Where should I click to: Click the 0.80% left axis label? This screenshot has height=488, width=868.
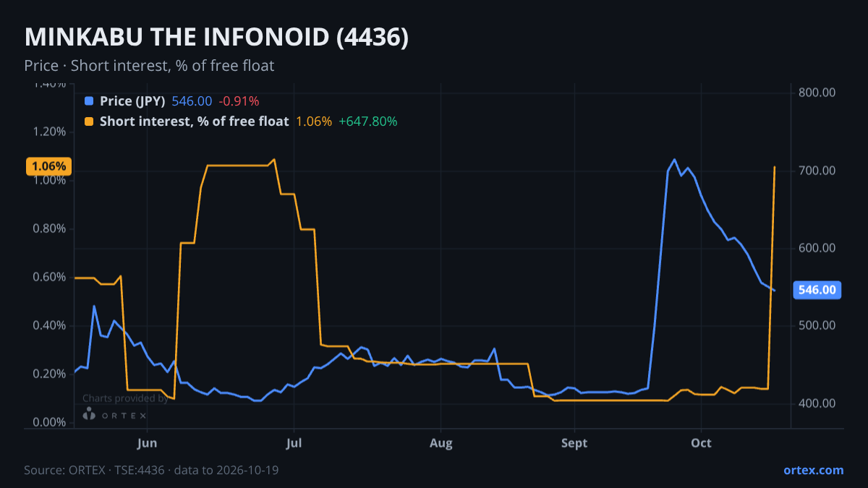click(49, 228)
